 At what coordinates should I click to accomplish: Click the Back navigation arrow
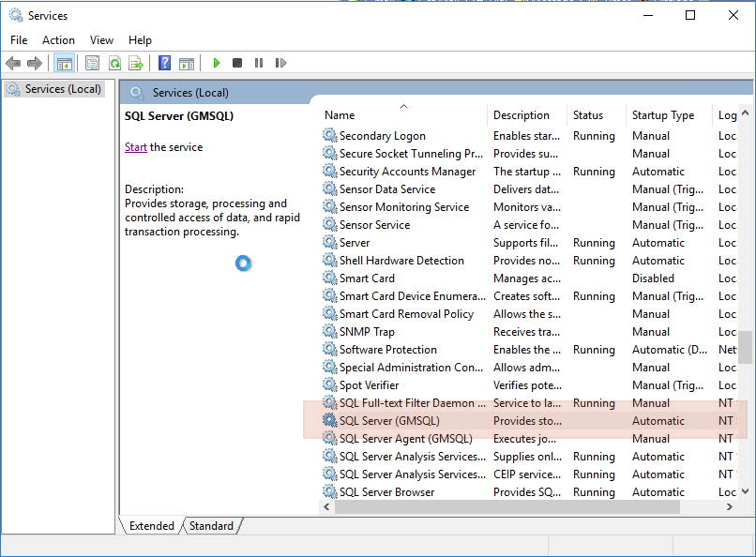[12, 63]
